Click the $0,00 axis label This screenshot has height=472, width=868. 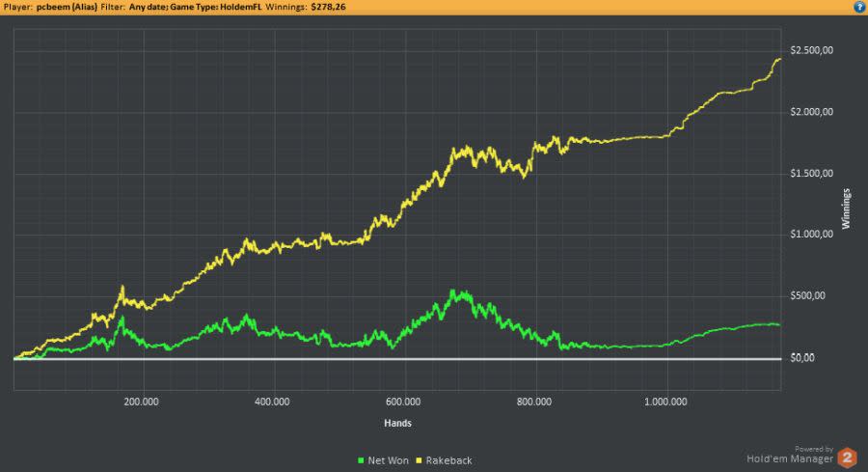coord(802,358)
